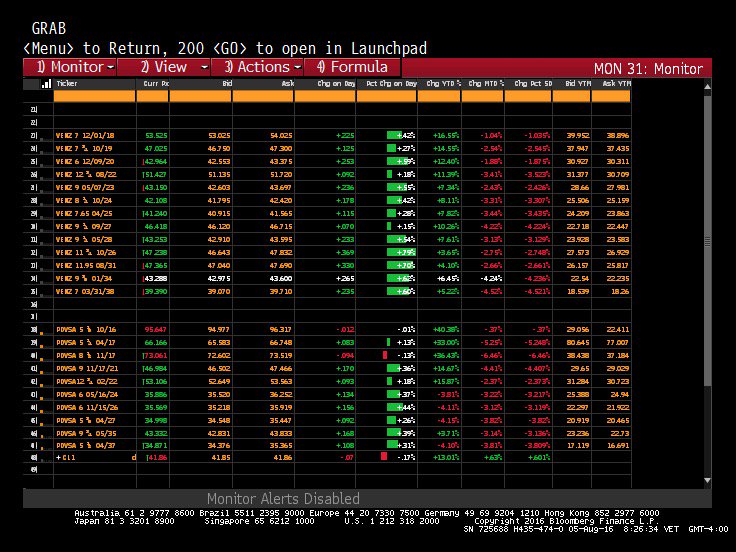Image resolution: width=736 pixels, height=552 pixels.
Task: Click the Chg YTD % column header
Action: click(x=444, y=84)
